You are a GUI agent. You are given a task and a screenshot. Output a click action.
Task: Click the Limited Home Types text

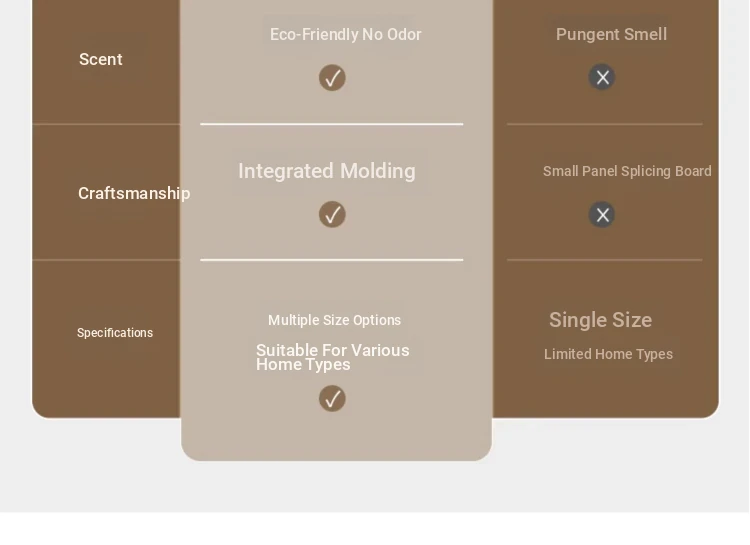608,354
